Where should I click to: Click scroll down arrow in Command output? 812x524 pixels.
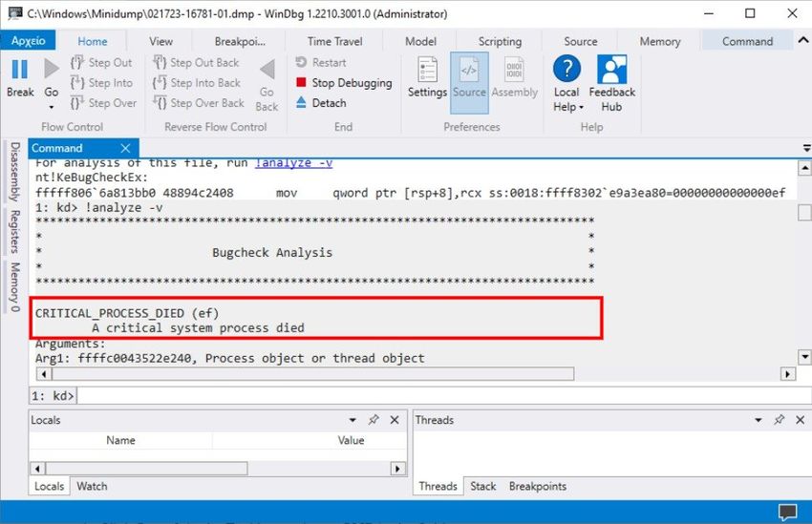point(804,357)
